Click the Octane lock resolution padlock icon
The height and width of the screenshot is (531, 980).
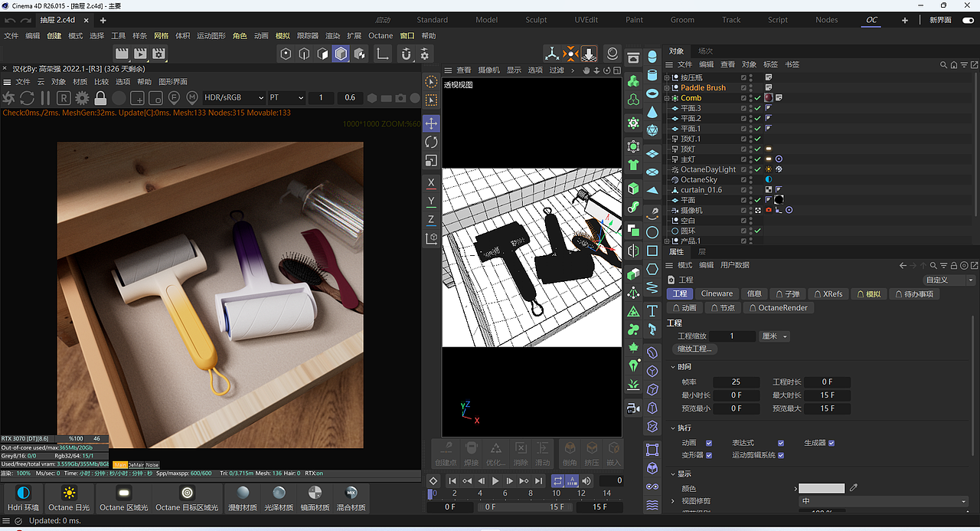click(x=100, y=98)
